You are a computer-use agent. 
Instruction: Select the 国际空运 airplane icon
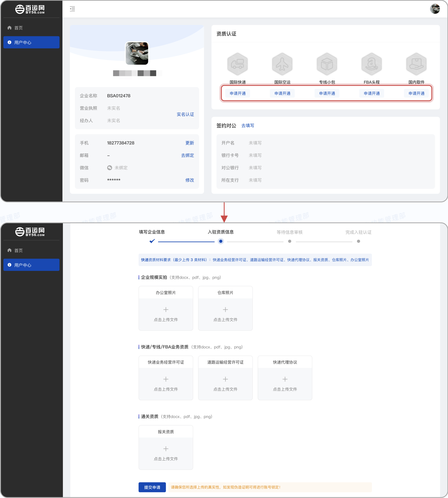pyautogui.click(x=282, y=64)
